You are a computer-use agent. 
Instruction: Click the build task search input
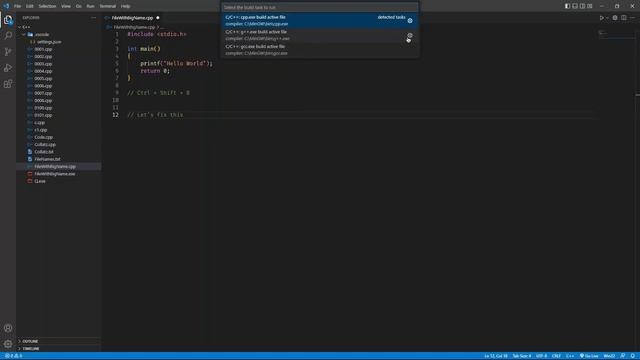pos(320,7)
